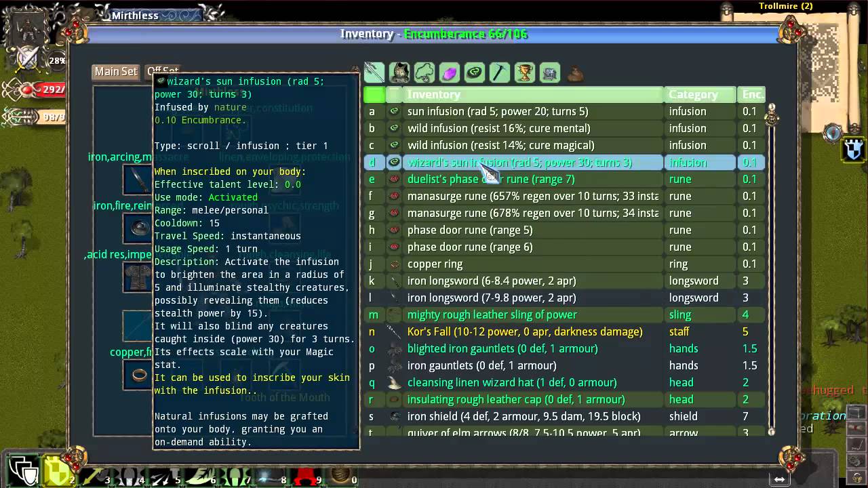Filter inventory by tools (pickaxe icon)
The width and height of the screenshot is (868, 488).
tap(500, 72)
